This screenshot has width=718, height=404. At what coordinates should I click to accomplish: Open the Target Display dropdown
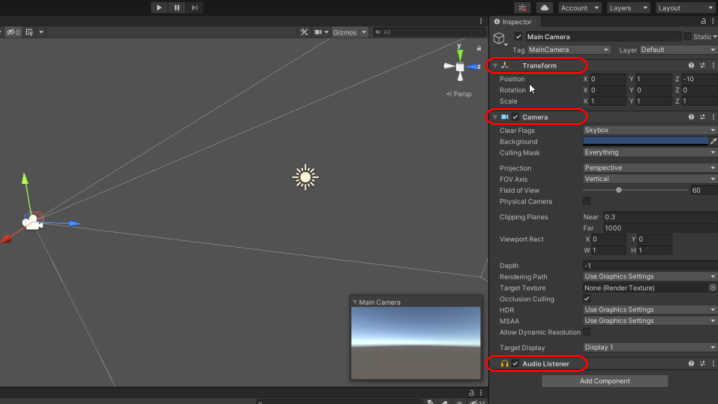click(x=650, y=347)
